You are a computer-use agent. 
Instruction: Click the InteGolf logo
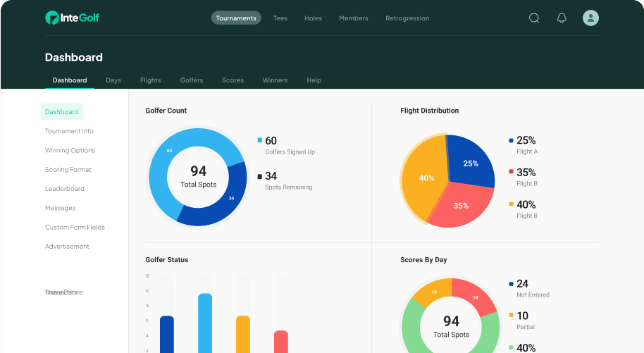(x=73, y=18)
